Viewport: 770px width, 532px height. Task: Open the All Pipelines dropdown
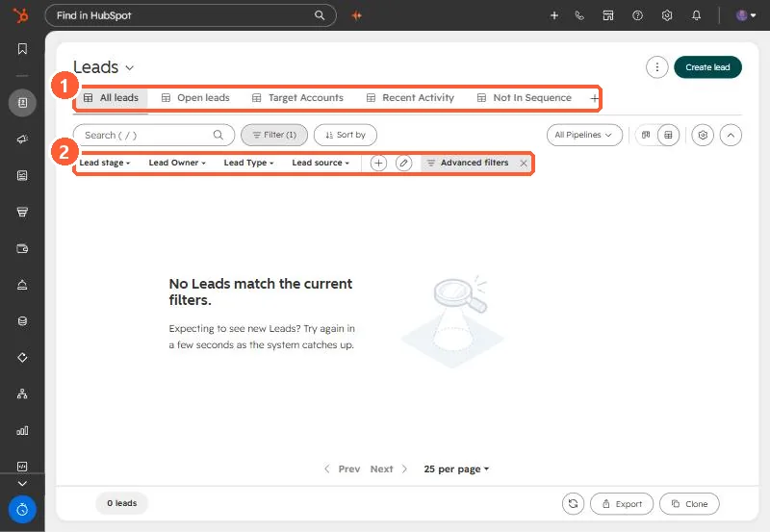(x=584, y=135)
